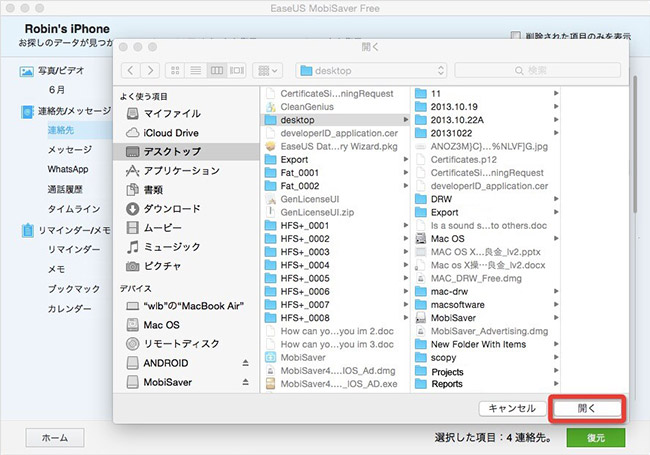This screenshot has height=455, width=650.
Task: Select アプリケーション in the sidebar
Action: [186, 171]
